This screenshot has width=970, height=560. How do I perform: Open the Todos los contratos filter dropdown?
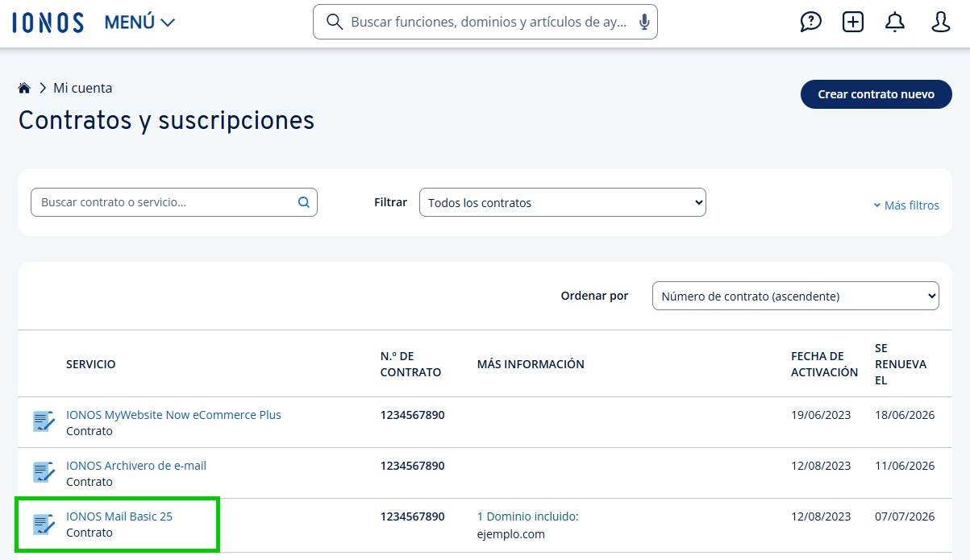pyautogui.click(x=563, y=202)
